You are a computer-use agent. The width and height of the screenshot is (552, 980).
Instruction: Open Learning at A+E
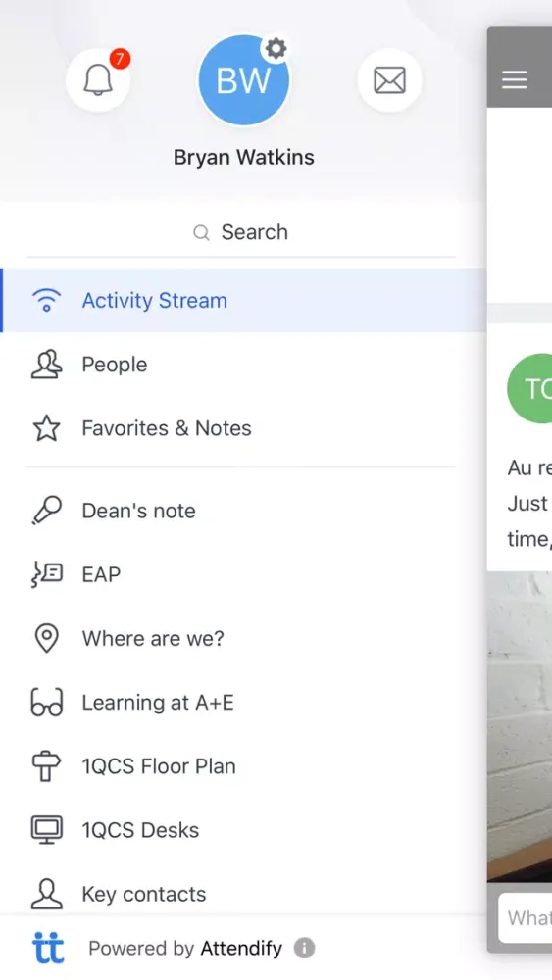pyautogui.click(x=243, y=703)
